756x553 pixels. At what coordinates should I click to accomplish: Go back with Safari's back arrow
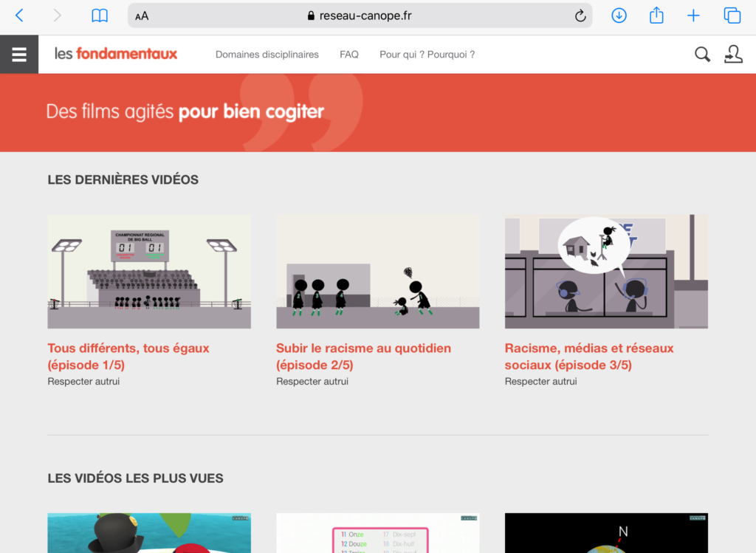[x=19, y=16]
